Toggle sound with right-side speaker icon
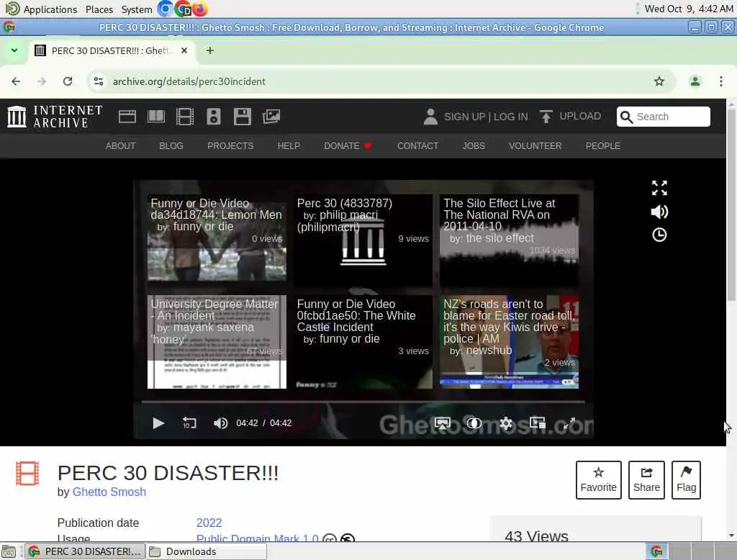737x560 pixels. point(659,212)
